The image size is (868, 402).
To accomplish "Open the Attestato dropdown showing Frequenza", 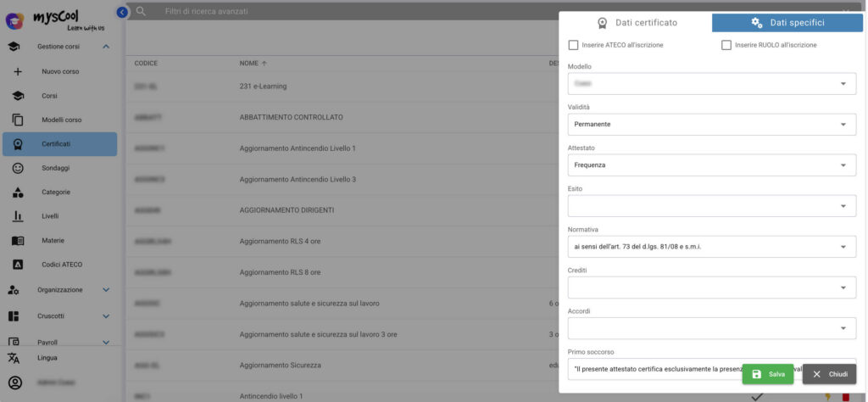I will click(712, 165).
